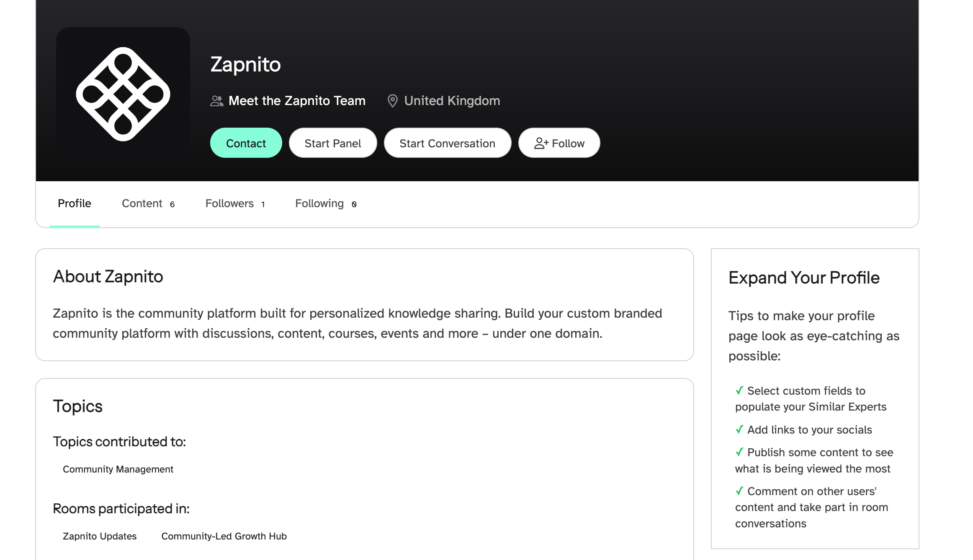Open Meet the Zapnito Team link
This screenshot has height=560, width=973.
297,101
